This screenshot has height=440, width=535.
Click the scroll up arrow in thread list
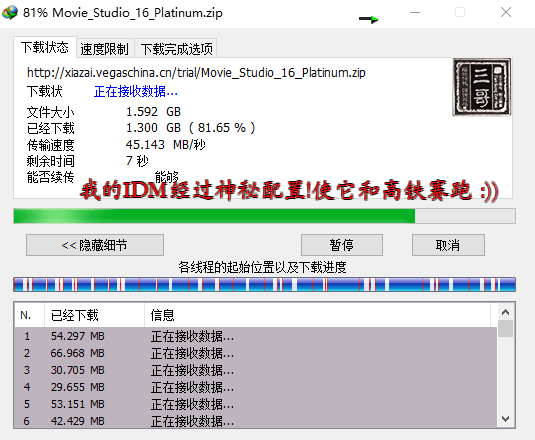click(x=506, y=312)
